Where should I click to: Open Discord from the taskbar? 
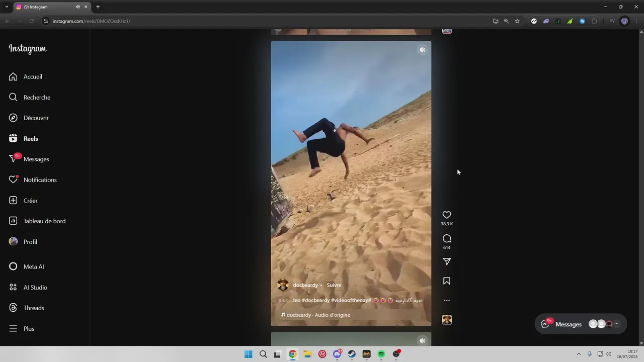[x=337, y=354]
